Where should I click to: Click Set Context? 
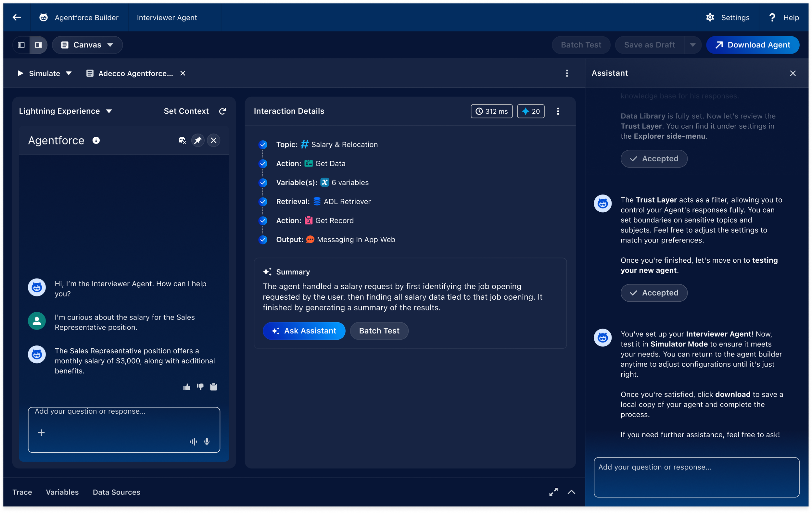click(186, 111)
